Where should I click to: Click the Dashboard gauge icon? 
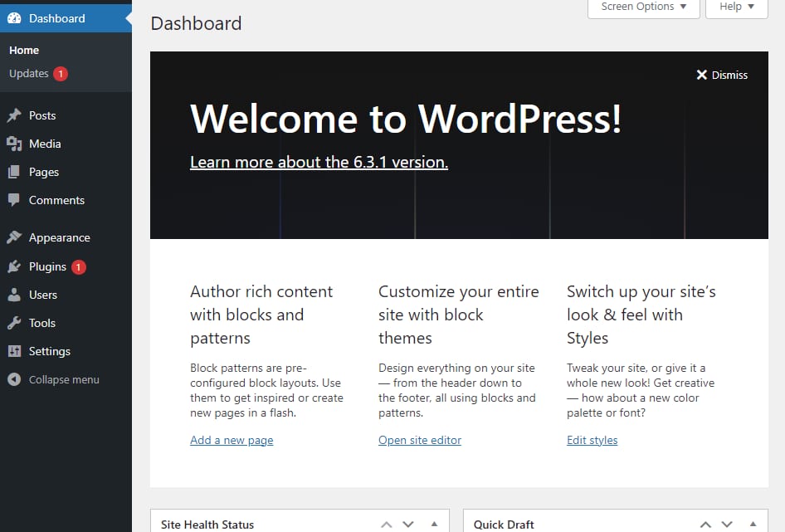tap(14, 18)
